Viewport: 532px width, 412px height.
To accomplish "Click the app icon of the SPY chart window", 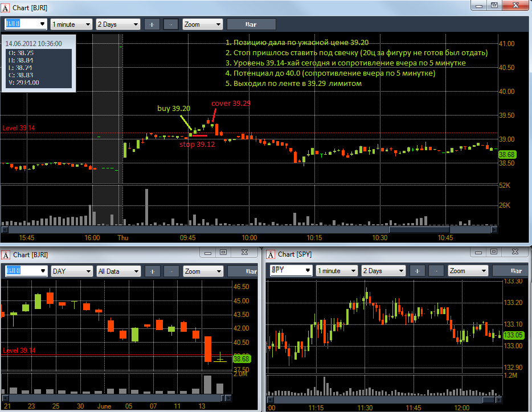I will pyautogui.click(x=271, y=254).
